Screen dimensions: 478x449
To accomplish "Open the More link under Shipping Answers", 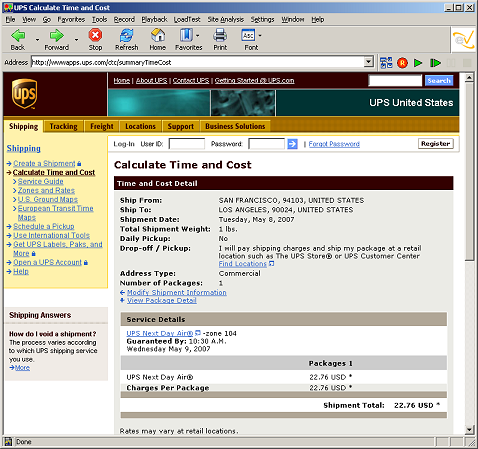I will pos(22,368).
